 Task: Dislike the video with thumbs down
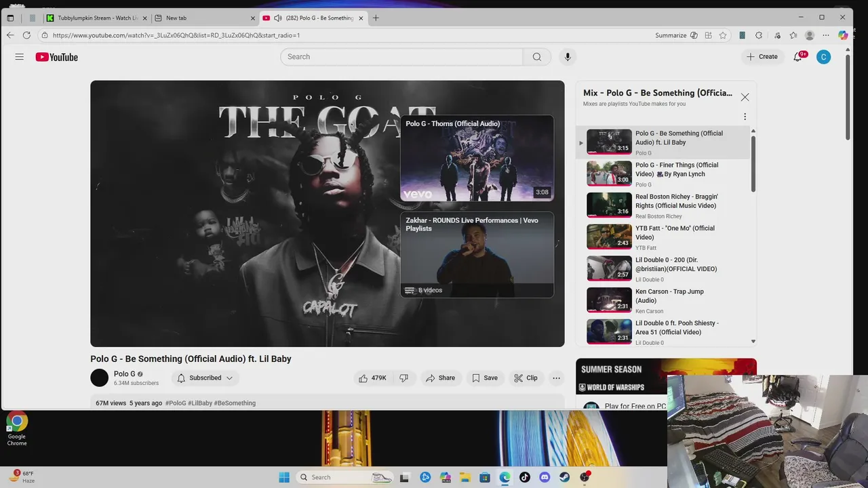click(403, 378)
